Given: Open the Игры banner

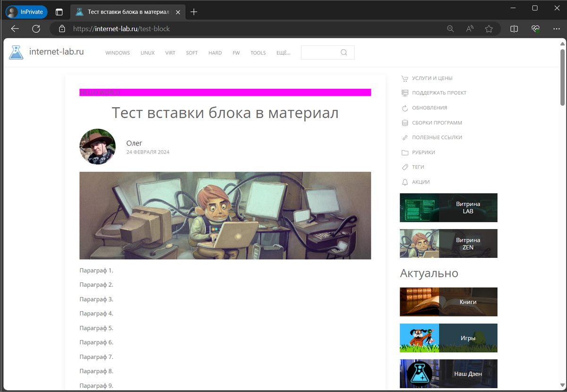Looking at the screenshot, I should [448, 338].
